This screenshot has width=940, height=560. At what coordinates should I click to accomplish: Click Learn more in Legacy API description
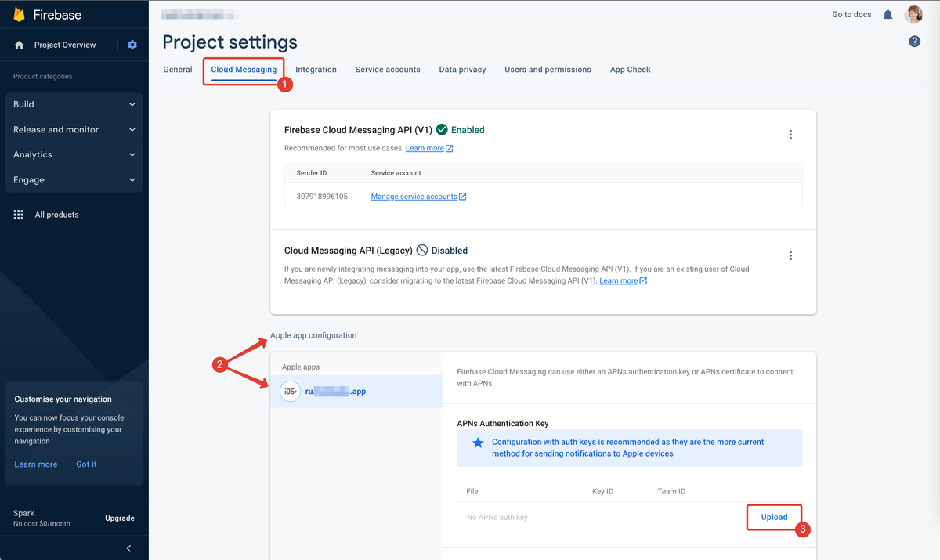coord(624,281)
